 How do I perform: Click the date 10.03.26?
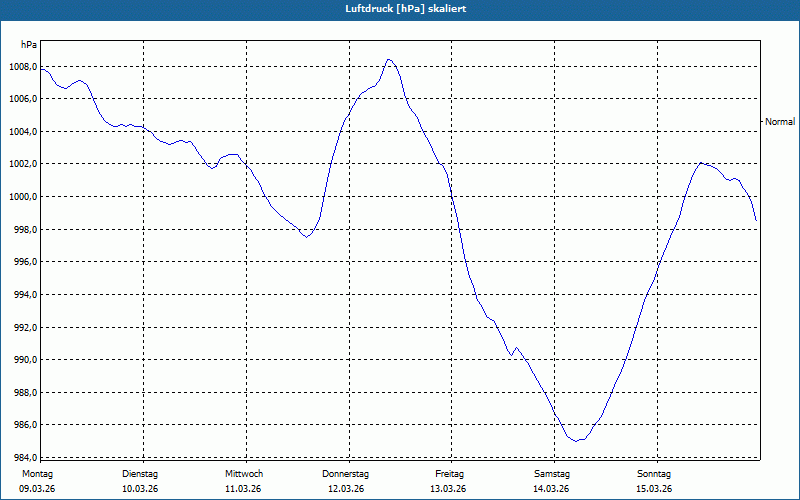(x=140, y=489)
